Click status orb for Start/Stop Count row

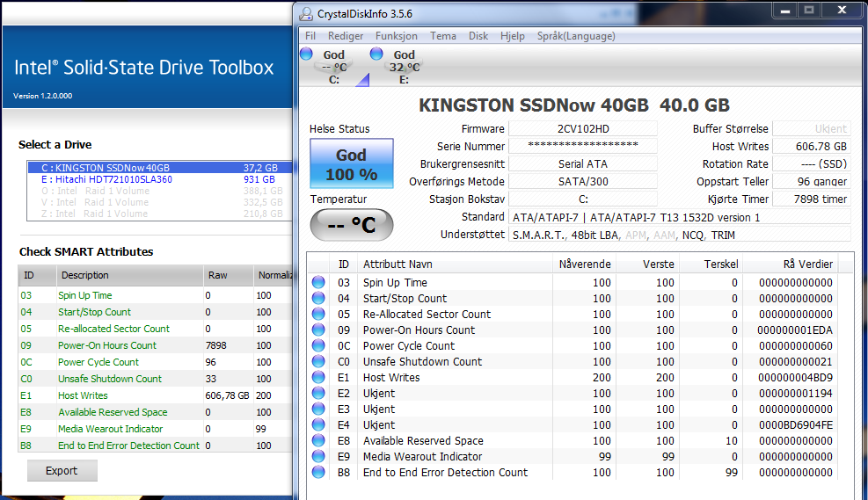318,298
